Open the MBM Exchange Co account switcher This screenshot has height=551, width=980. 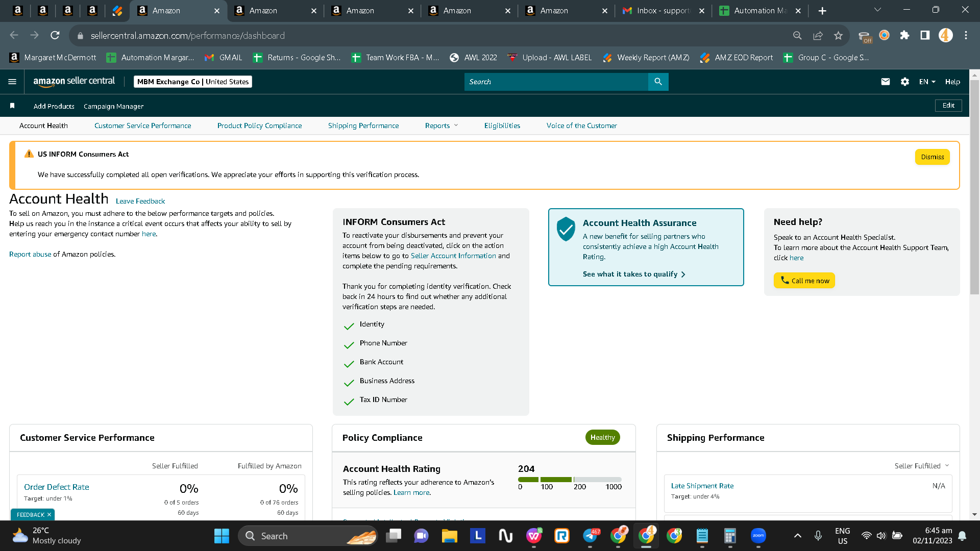coord(193,82)
